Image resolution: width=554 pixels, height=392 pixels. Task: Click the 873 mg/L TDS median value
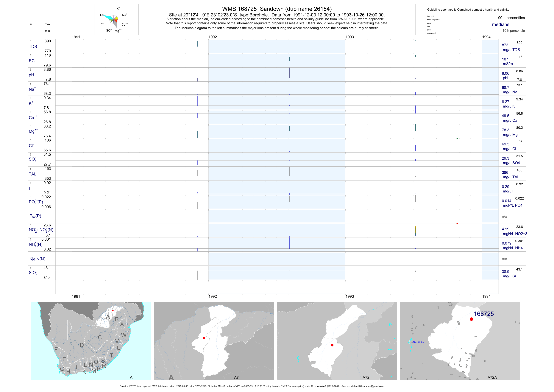[505, 45]
